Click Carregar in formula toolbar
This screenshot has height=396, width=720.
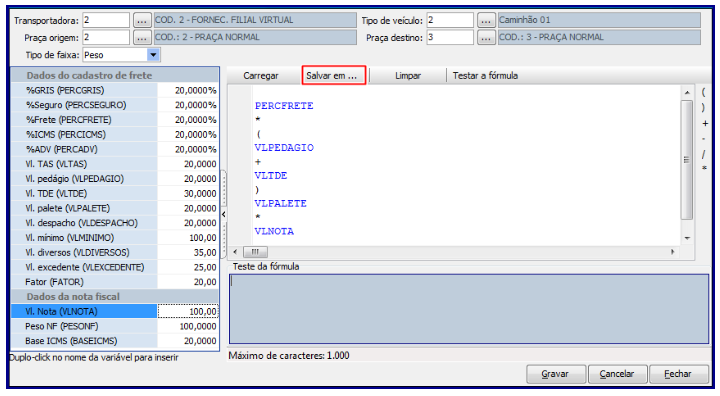261,76
